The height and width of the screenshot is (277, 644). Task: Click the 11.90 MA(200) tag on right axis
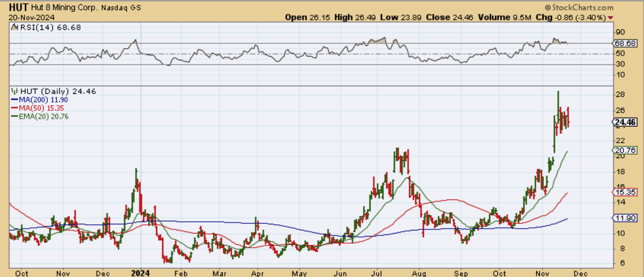625,218
